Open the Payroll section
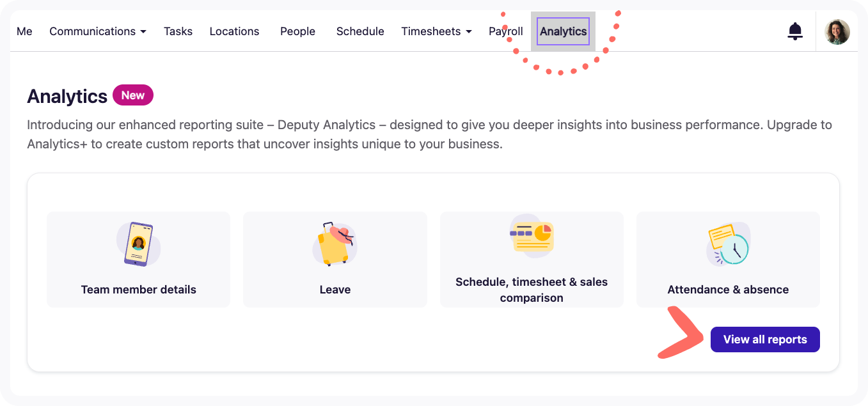This screenshot has width=868, height=406. click(505, 31)
